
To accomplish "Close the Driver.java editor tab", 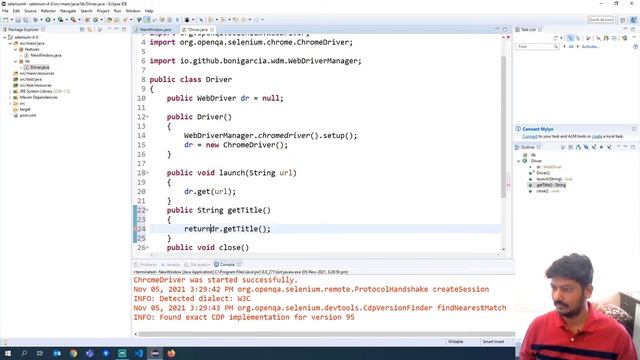I will [212, 29].
